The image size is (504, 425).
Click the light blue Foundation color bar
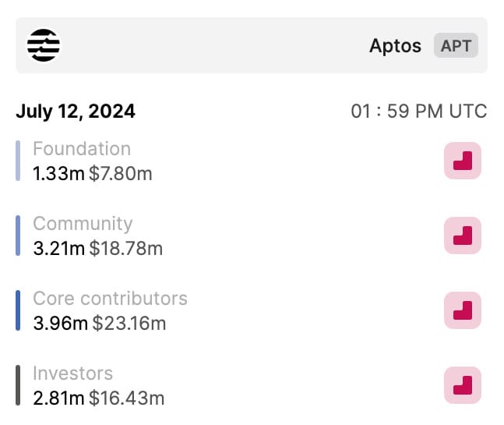coord(18,161)
